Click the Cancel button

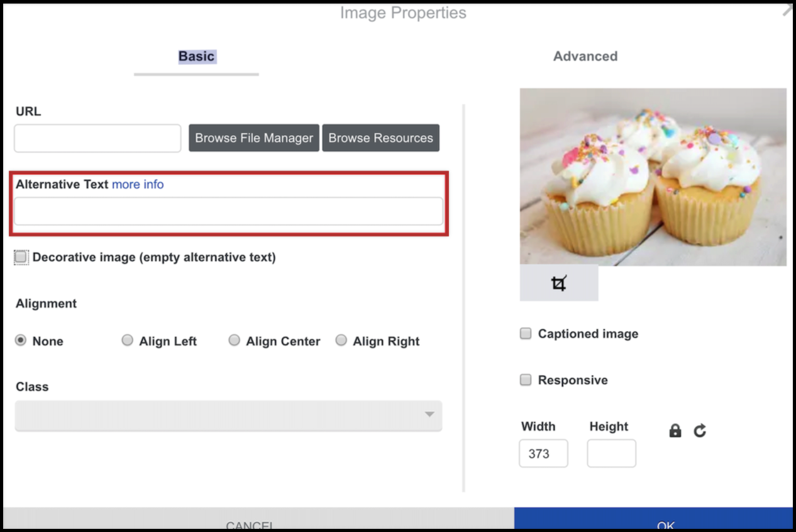(x=258, y=519)
